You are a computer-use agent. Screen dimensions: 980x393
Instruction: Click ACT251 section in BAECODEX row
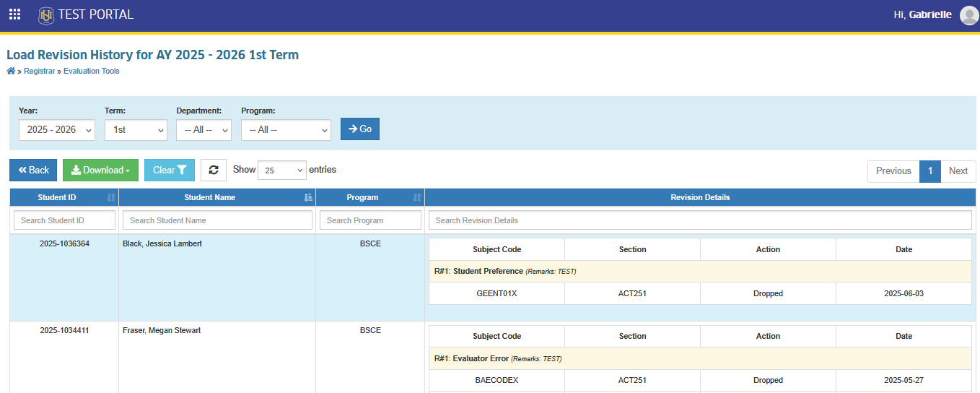click(632, 380)
